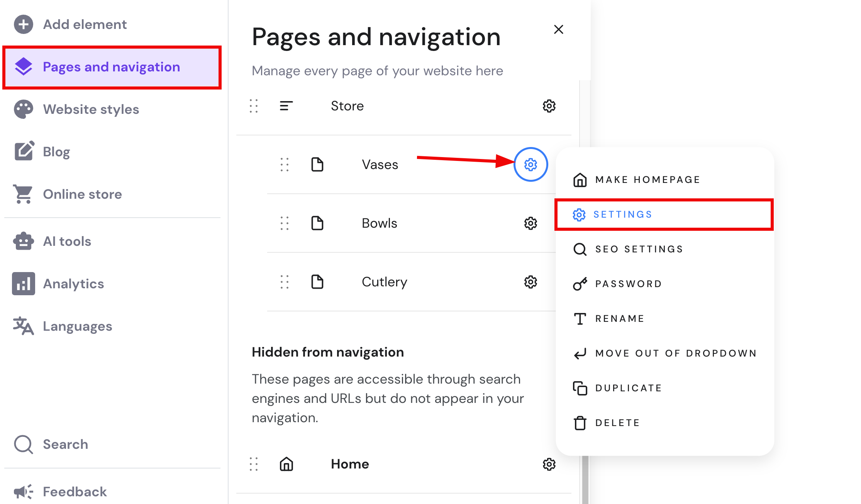Click the gear icon for the Cutlery page
The width and height of the screenshot is (861, 504).
coord(530,282)
